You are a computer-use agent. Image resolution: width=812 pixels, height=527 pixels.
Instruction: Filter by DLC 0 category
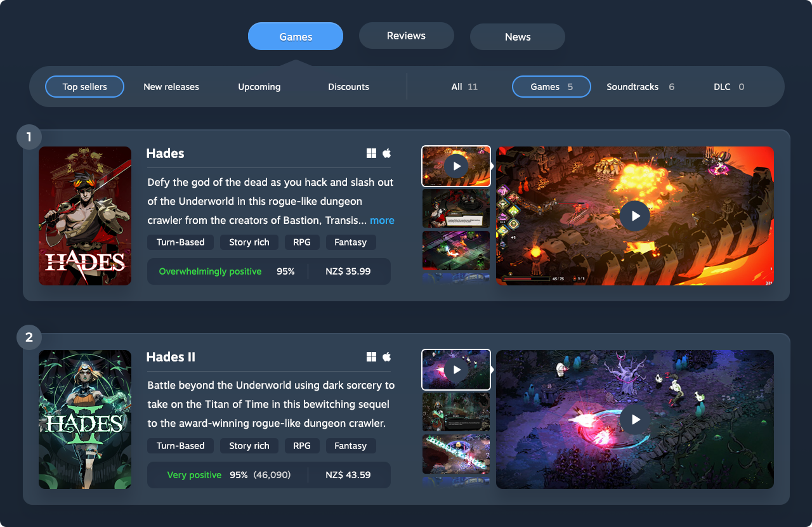729,87
